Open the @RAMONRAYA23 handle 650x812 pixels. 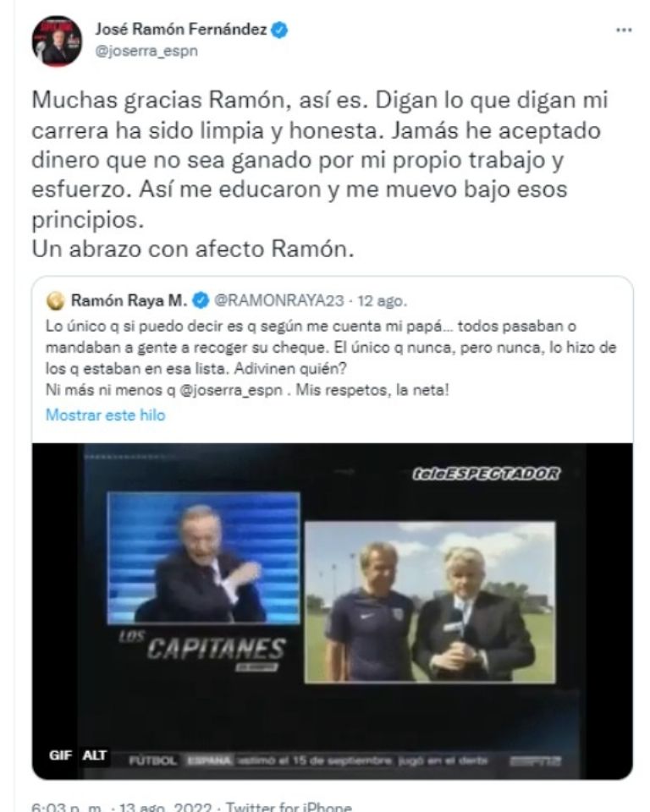(278, 300)
